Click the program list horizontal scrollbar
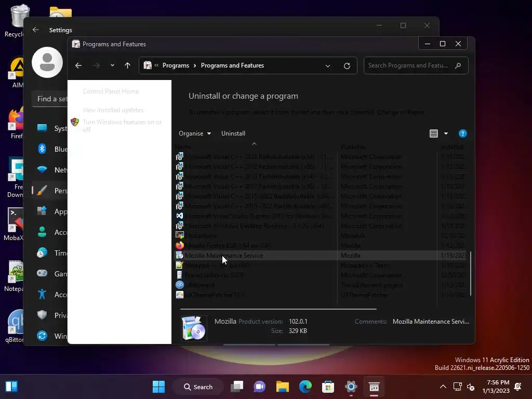 pos(278,309)
